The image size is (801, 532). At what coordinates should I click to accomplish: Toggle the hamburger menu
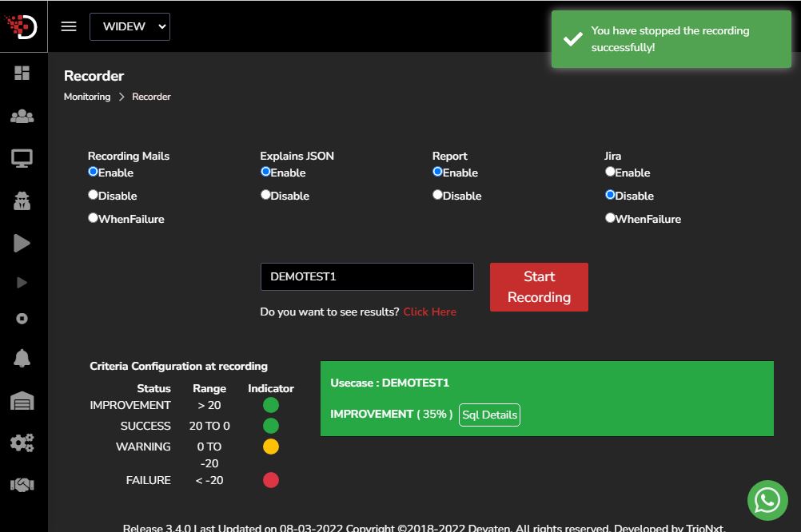[69, 26]
